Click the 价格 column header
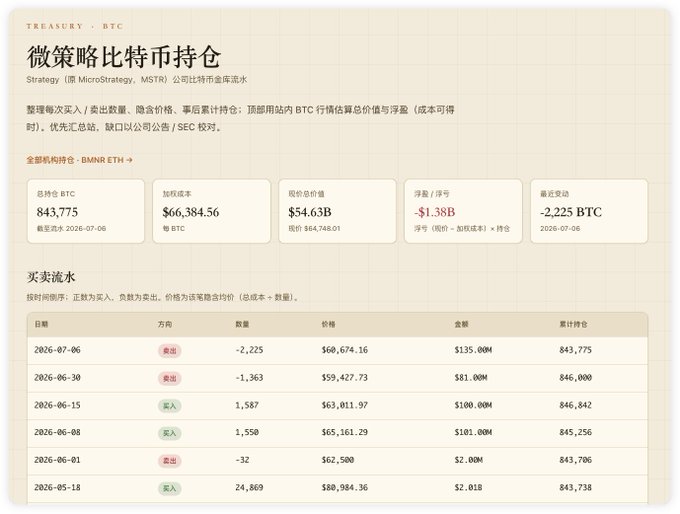 (328, 324)
